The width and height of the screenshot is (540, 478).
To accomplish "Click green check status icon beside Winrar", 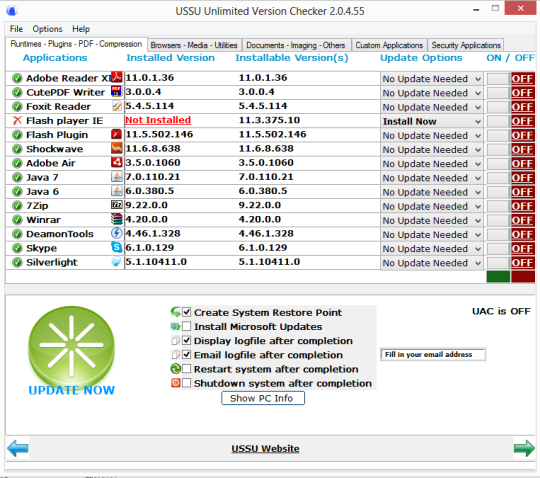I will 17,220.
